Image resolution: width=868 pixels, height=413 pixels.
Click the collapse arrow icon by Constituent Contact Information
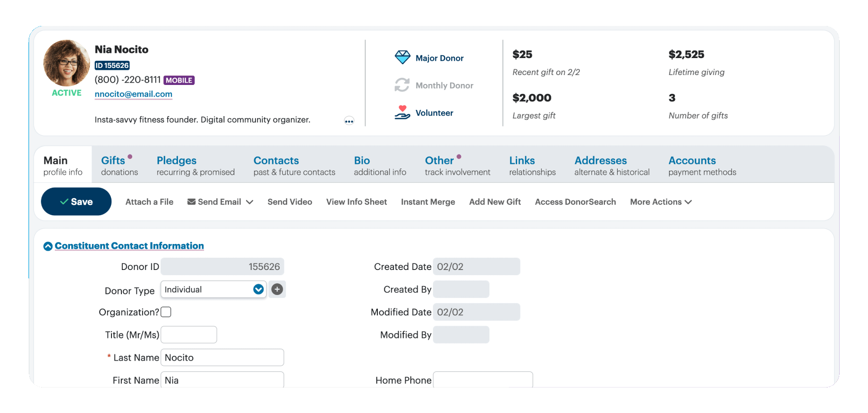pos(48,246)
